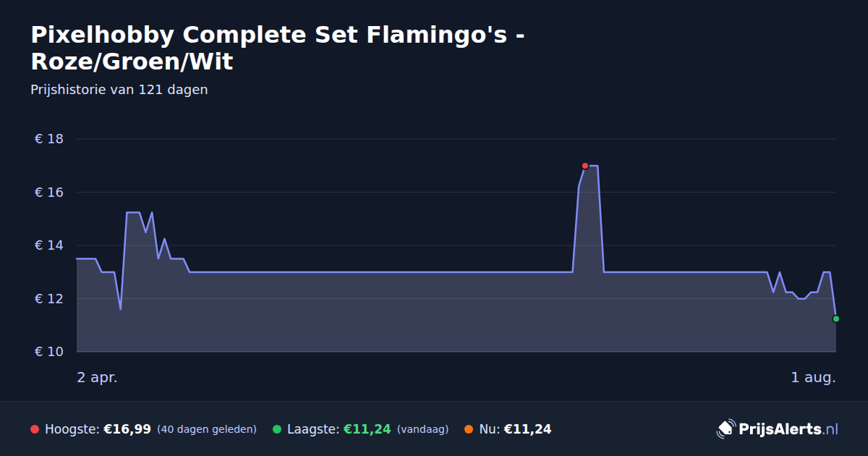Click the current price next to Nu

coord(527,429)
